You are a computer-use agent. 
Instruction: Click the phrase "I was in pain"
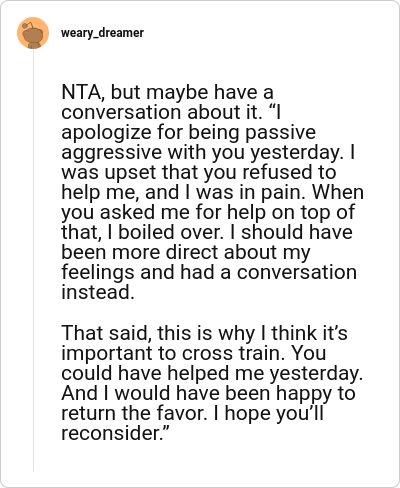[x=242, y=192]
